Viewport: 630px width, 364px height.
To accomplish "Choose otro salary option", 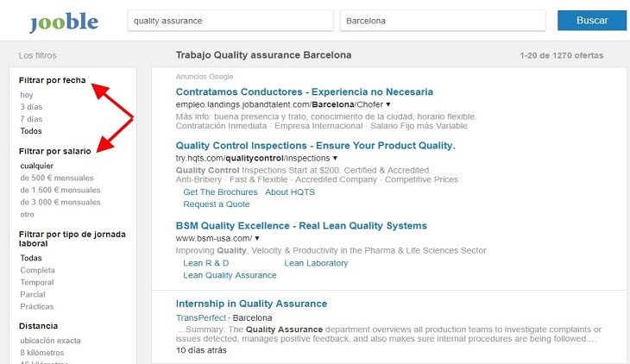I will (27, 214).
